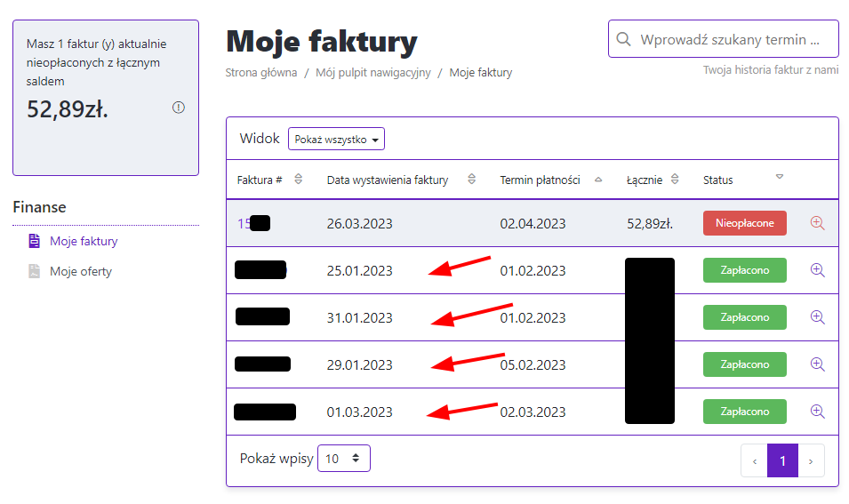849x504 pixels.
Task: Sort by Data wystawienia faktury
Action: [x=472, y=180]
